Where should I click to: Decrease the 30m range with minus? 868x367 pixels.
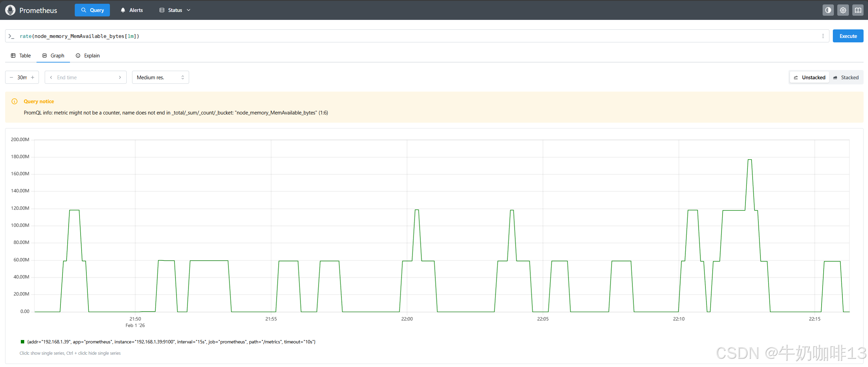click(11, 78)
